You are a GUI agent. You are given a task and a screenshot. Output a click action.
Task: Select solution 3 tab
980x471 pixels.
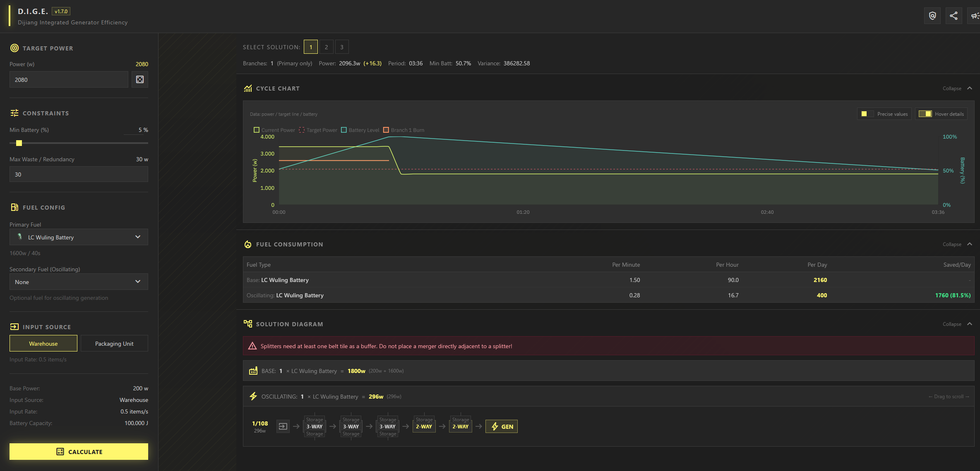(342, 47)
